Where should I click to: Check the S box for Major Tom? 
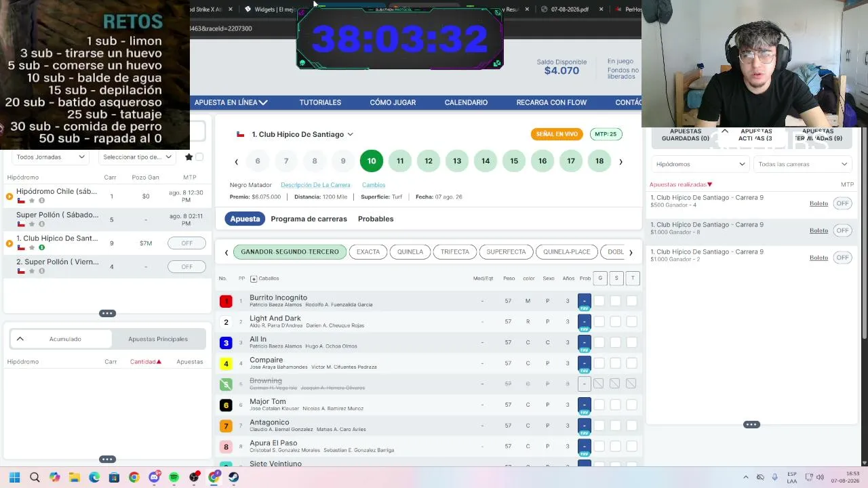616,405
